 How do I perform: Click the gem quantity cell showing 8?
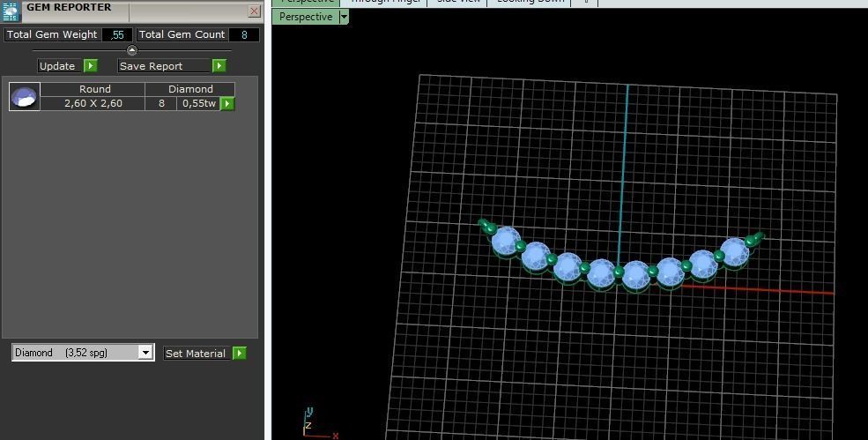pyautogui.click(x=161, y=104)
